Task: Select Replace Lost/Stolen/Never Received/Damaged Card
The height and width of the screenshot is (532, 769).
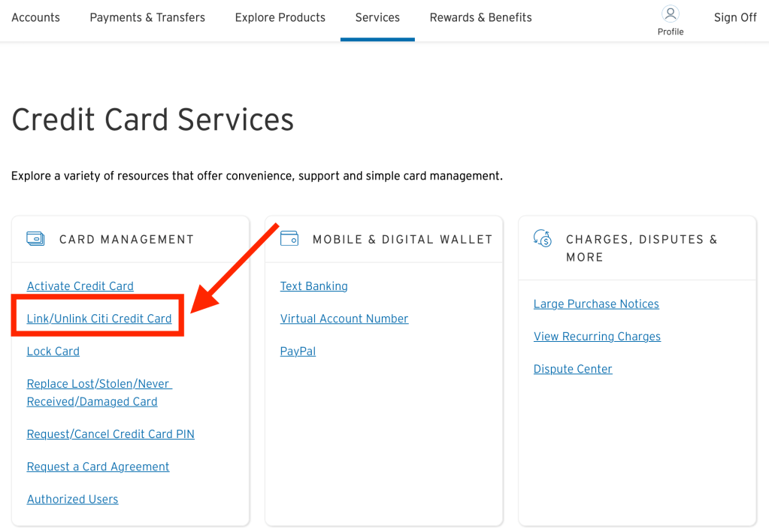Action: (98, 392)
